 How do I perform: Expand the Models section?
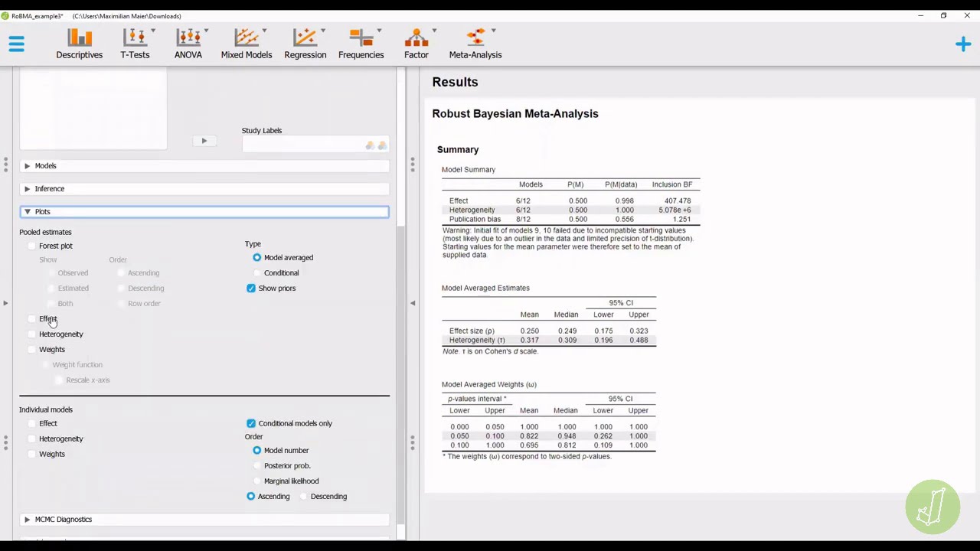204,165
